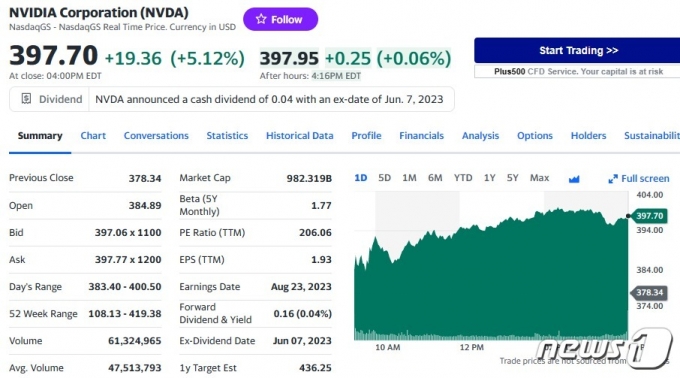Viewport: 680px width, 378px height.
Task: Click the Start Trading button
Action: coord(578,51)
